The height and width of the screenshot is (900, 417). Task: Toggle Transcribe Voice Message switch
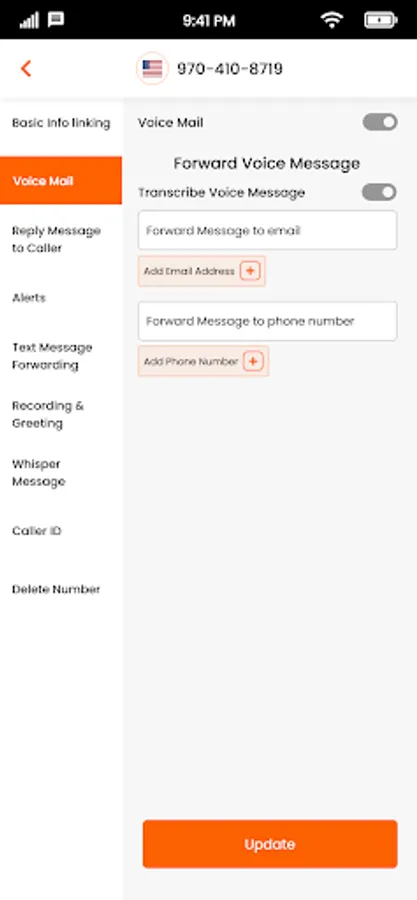[x=379, y=192]
